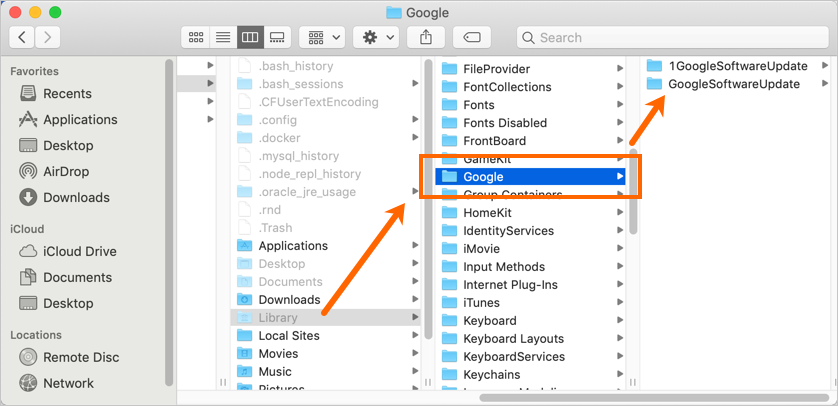Open the Action gear dropdown menu
838x406 pixels.
coord(376,37)
